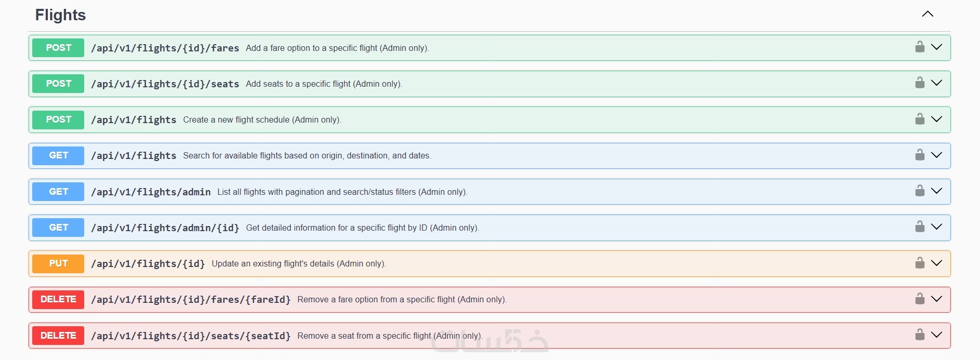Click authorization lock for Create new flight schedule

click(x=920, y=119)
